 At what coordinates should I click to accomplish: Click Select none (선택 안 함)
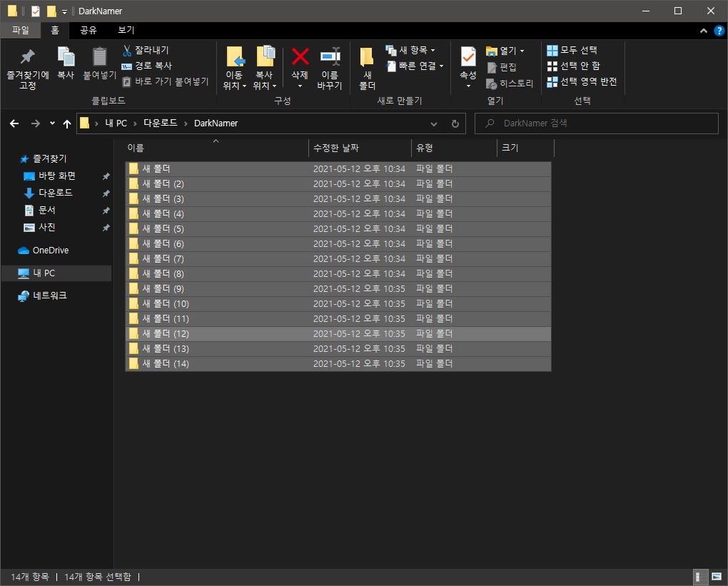click(x=573, y=66)
